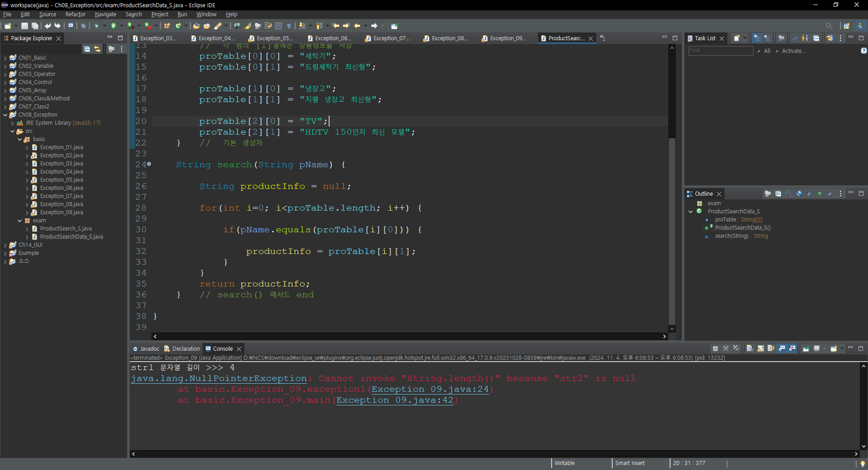868x470 pixels.
Task: Toggle Mark Occurrences highlighter icon
Action: tap(247, 26)
